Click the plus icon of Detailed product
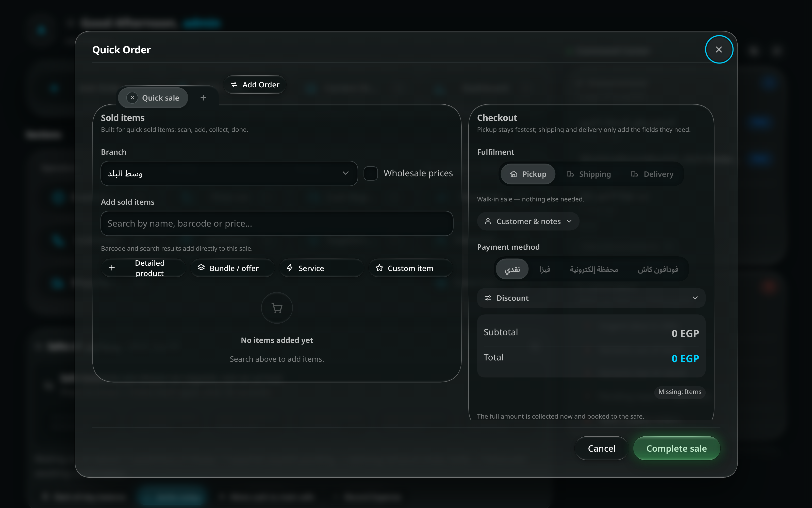This screenshot has height=508, width=812. click(x=112, y=268)
